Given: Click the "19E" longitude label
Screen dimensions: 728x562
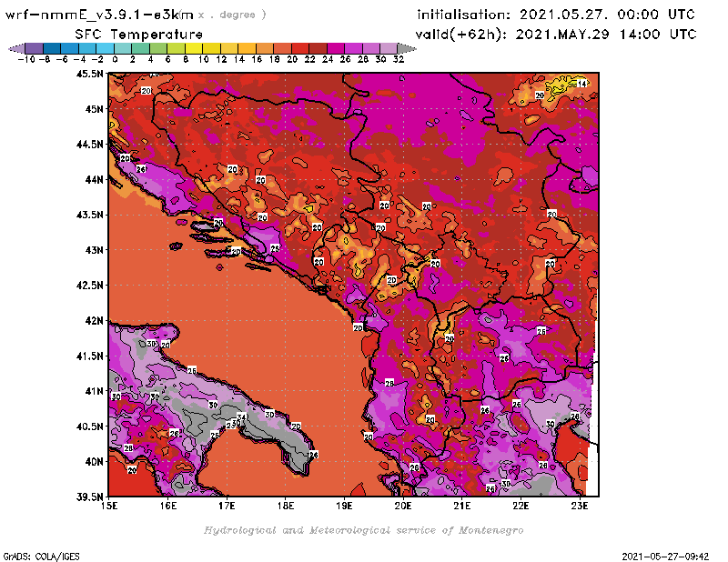Looking at the screenshot, I should [x=345, y=506].
